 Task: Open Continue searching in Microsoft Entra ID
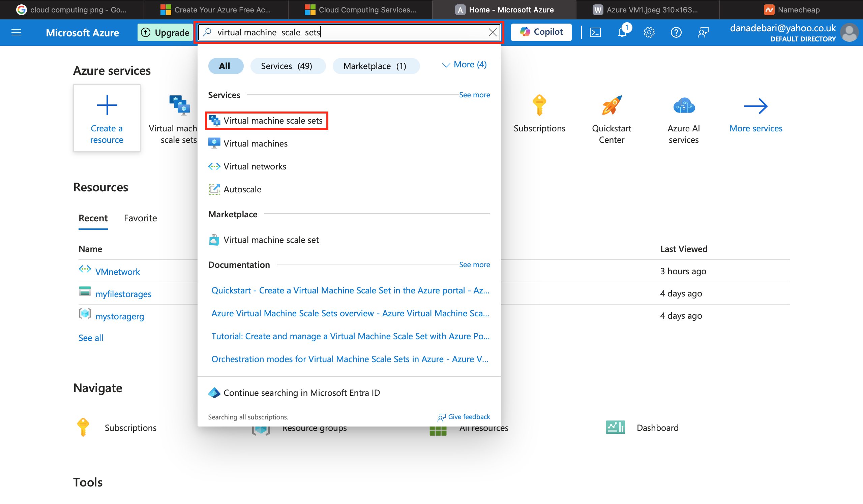coord(301,393)
